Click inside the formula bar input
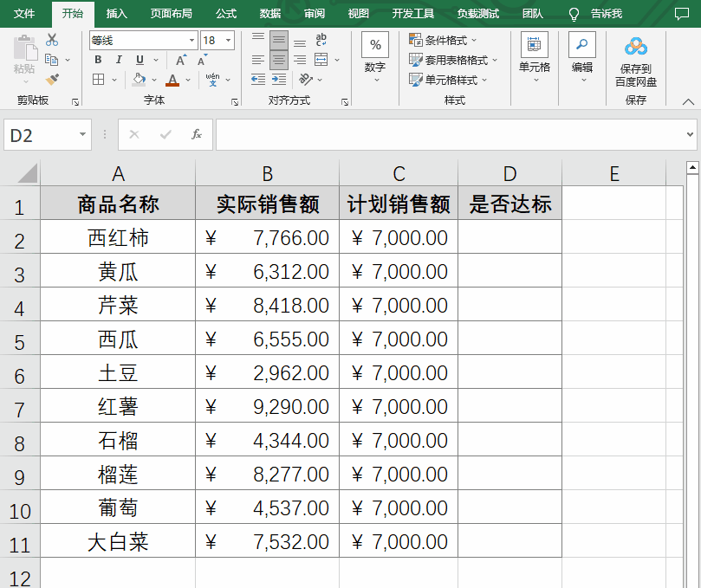The height and width of the screenshot is (588, 701). pos(450,134)
